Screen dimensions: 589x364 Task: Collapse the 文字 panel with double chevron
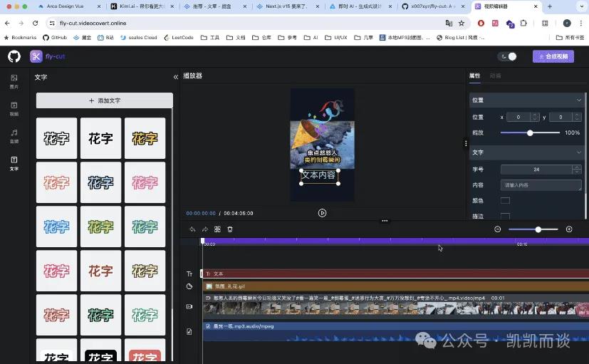coord(175,77)
